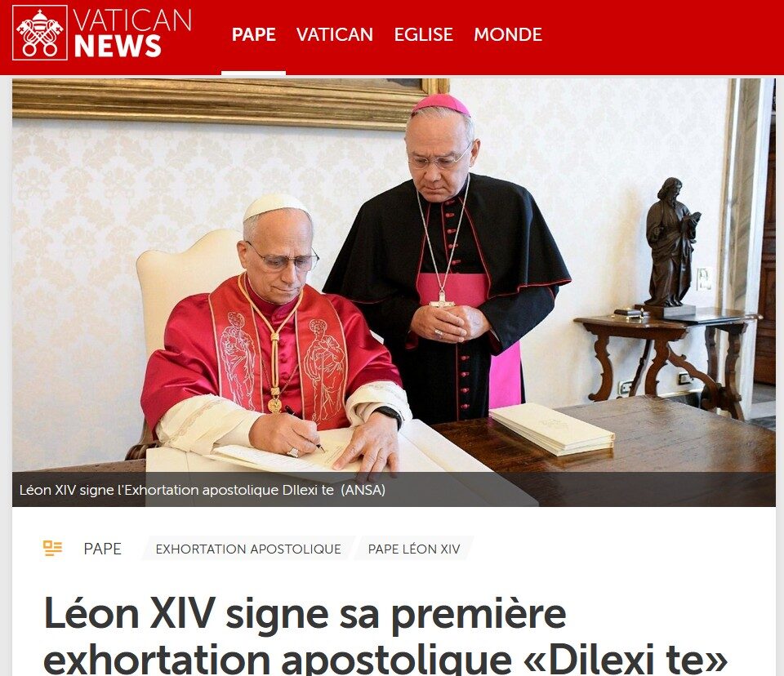This screenshot has width=784, height=676.
Task: Click the photo caption mentioning ANSA
Action: [202, 490]
